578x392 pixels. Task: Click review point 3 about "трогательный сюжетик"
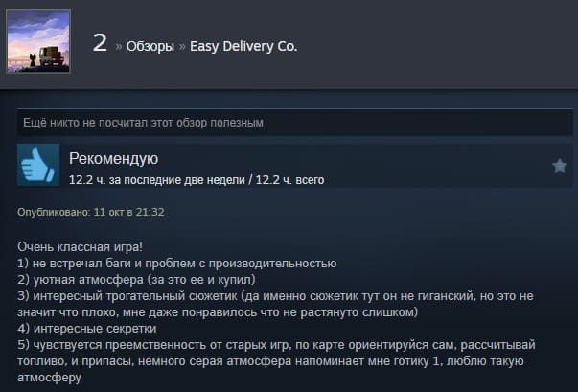coord(275,304)
